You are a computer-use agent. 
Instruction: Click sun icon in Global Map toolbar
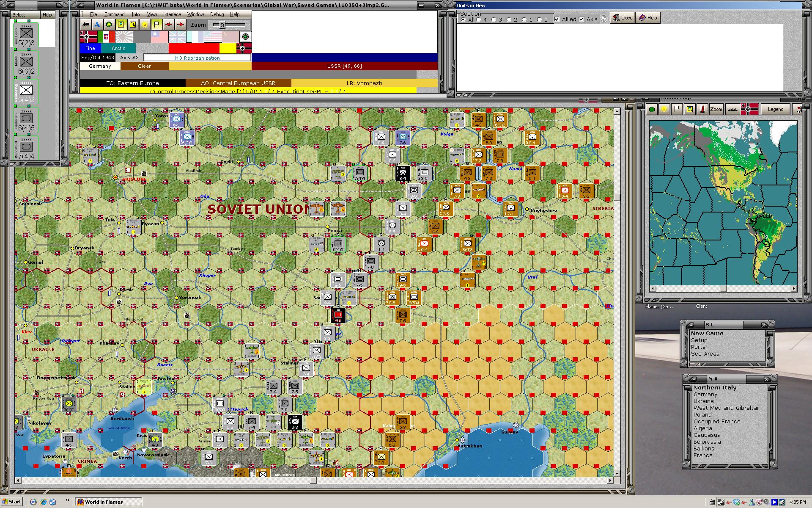click(x=664, y=109)
